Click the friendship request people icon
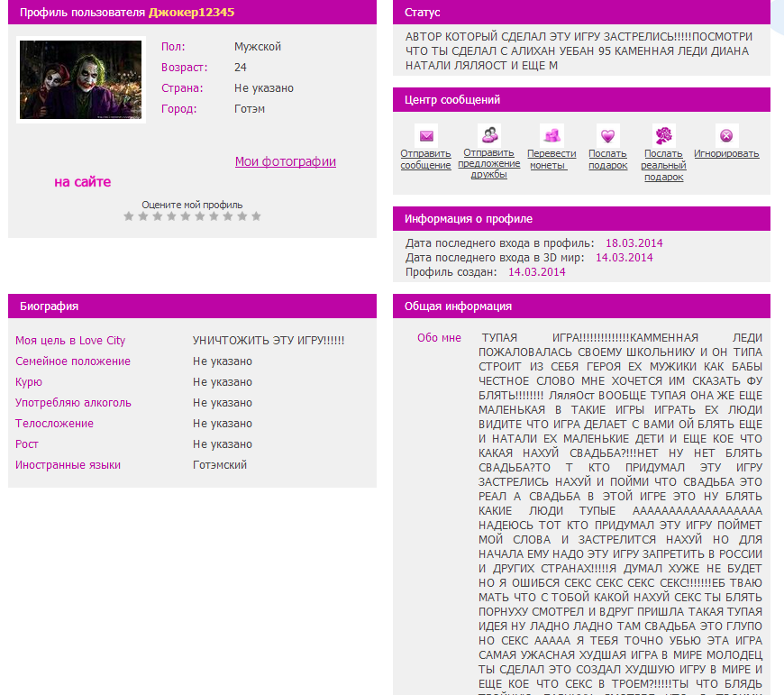 489,134
